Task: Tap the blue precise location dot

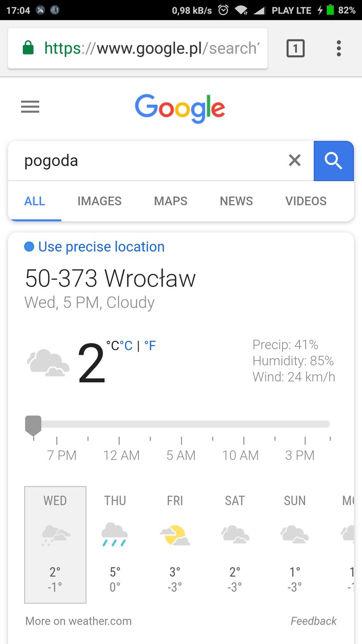Action: [29, 246]
